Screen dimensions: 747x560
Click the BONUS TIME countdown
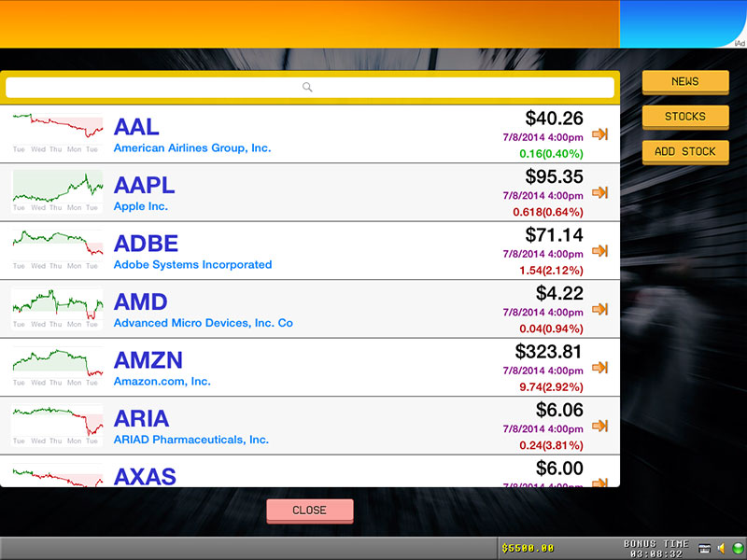click(656, 549)
